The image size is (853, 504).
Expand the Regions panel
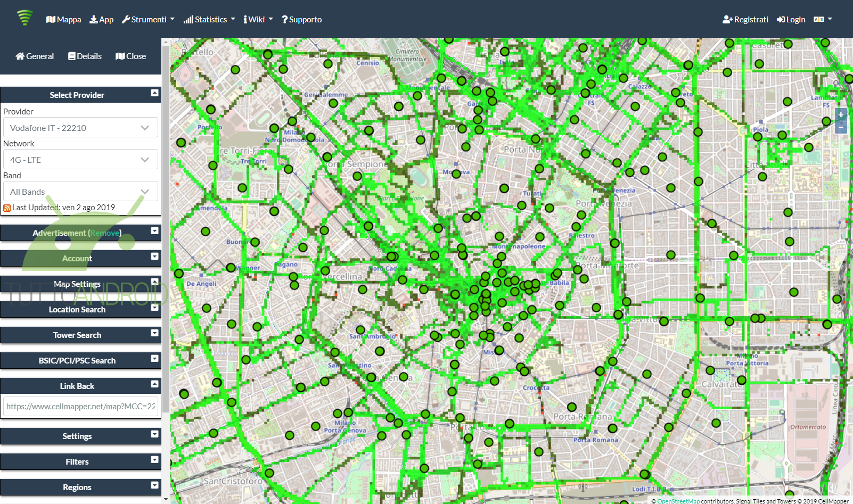[154, 485]
